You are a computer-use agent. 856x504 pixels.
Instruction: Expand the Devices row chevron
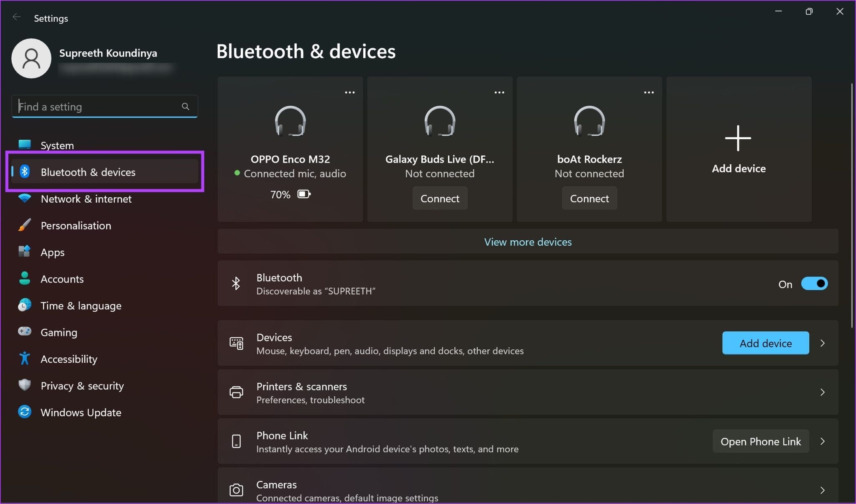pos(822,343)
